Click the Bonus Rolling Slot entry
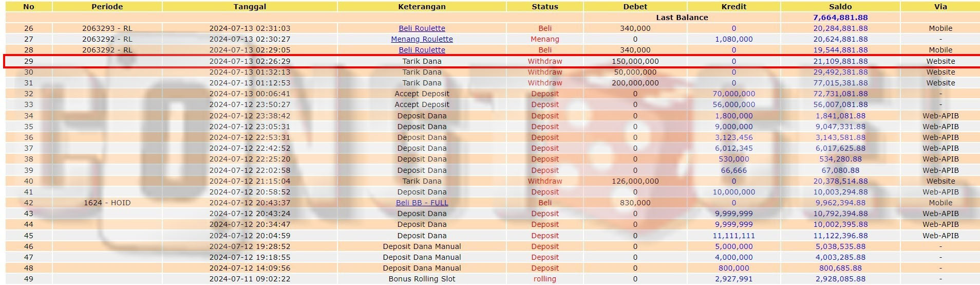980x285 pixels. point(422,279)
